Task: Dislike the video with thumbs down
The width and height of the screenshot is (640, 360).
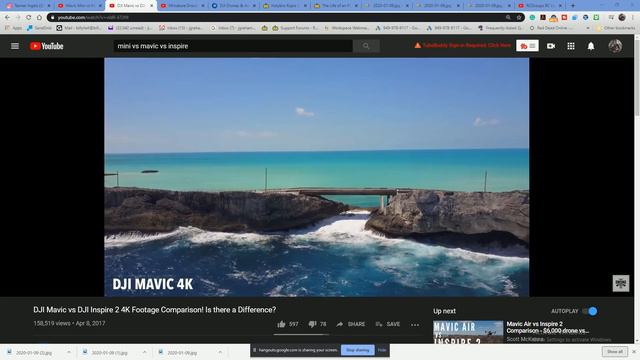Action: [x=312, y=324]
